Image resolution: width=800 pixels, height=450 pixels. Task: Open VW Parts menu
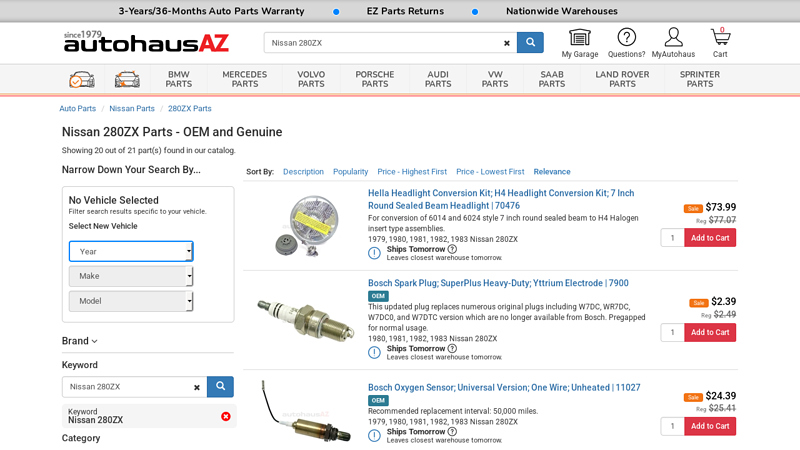pyautogui.click(x=495, y=79)
